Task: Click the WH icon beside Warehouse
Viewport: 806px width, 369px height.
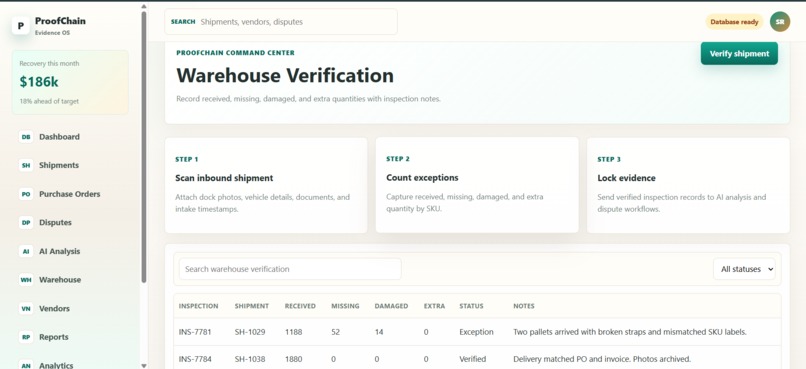Action: [x=26, y=280]
